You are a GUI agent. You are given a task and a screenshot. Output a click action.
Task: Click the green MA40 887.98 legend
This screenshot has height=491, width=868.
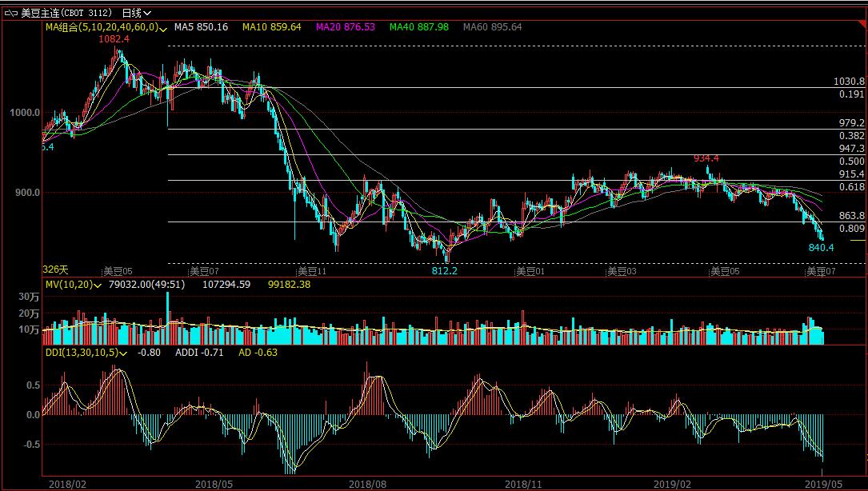[x=419, y=27]
